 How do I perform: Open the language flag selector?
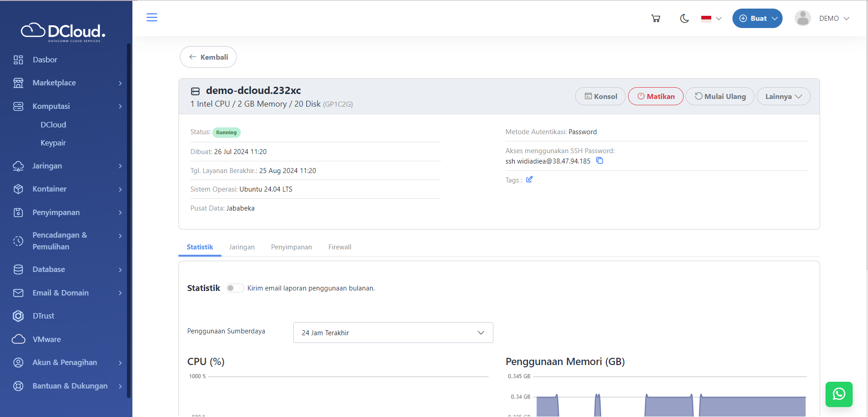711,19
